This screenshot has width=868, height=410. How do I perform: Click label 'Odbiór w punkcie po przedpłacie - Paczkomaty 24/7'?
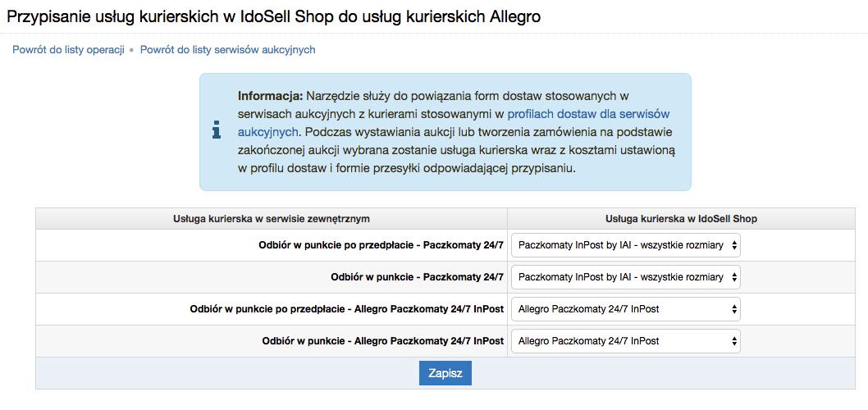pos(381,246)
